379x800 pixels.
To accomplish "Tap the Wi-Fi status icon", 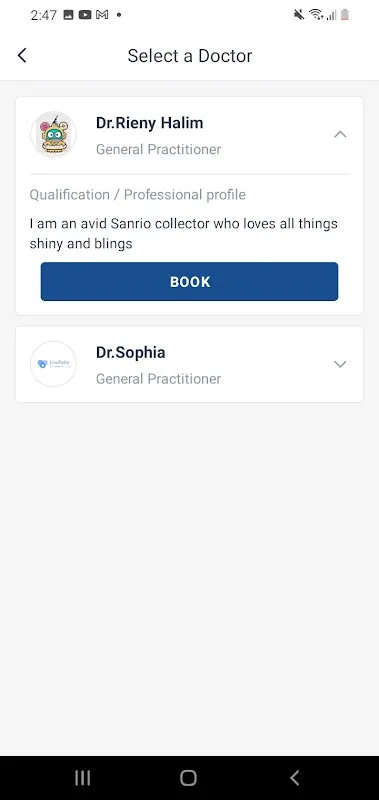I will click(316, 15).
